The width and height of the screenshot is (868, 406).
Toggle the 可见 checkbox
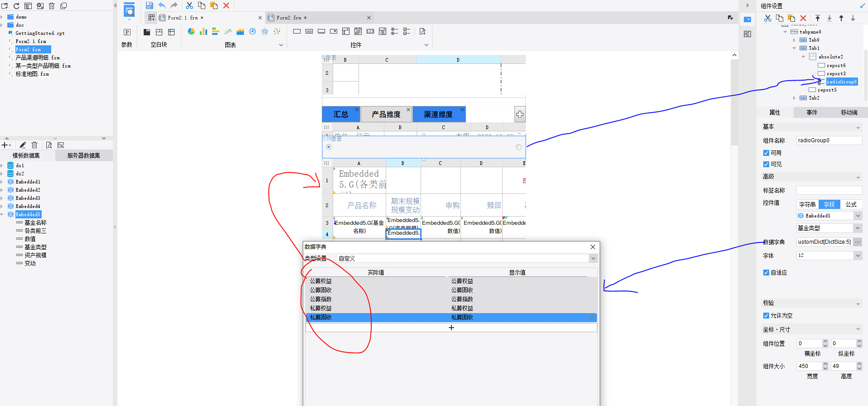[766, 164]
